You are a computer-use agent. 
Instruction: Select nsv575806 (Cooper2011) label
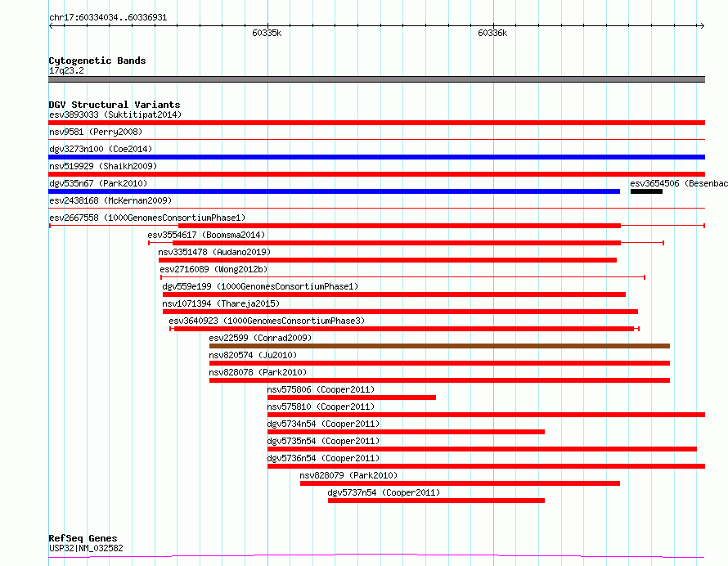click(x=321, y=389)
